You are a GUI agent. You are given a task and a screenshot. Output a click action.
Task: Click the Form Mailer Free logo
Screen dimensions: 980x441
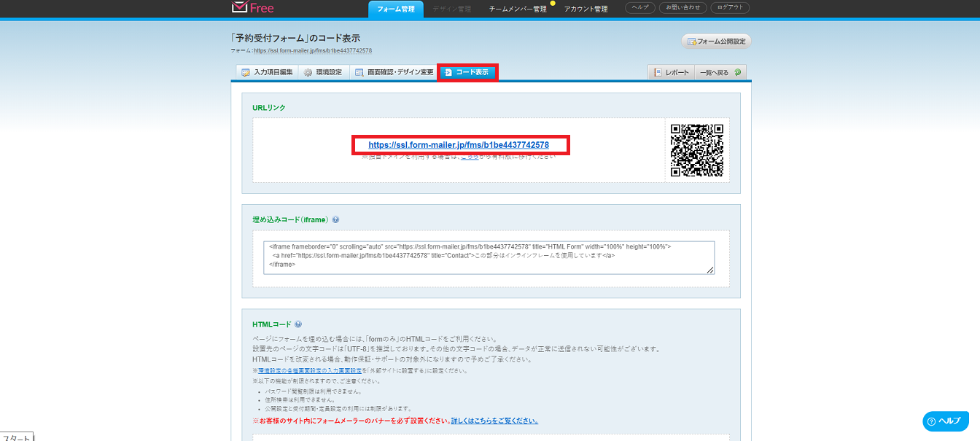252,8
